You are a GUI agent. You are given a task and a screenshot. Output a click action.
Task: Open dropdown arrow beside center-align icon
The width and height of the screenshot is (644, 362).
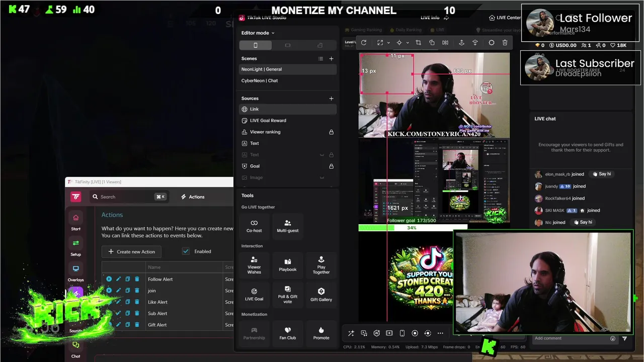pos(407,43)
